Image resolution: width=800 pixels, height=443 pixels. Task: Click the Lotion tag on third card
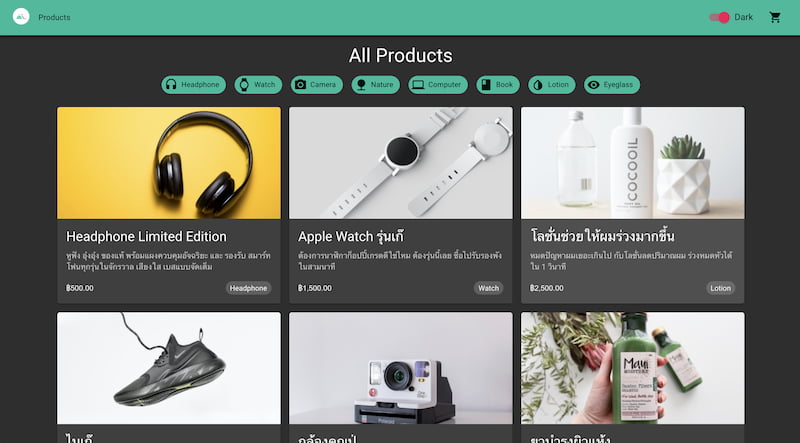720,288
